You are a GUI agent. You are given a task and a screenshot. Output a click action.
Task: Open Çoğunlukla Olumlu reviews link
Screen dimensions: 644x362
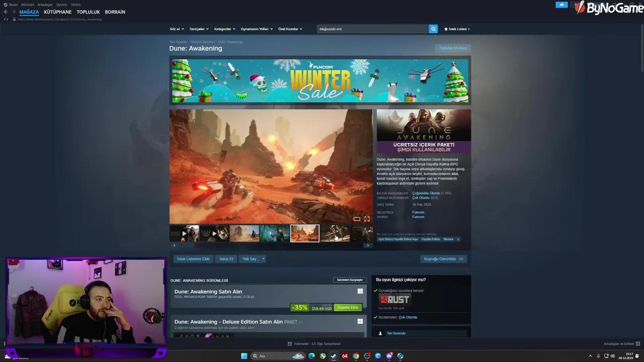(x=426, y=193)
